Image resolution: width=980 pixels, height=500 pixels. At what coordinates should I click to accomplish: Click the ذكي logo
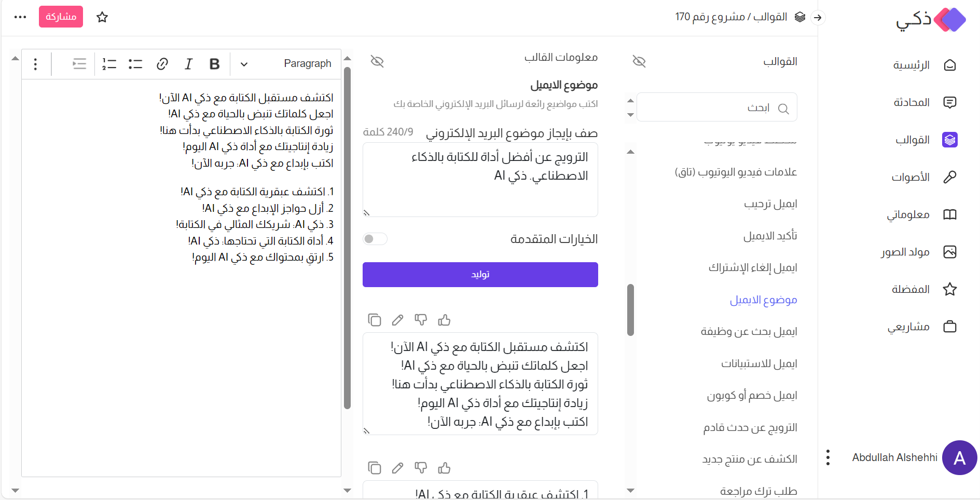click(x=931, y=20)
